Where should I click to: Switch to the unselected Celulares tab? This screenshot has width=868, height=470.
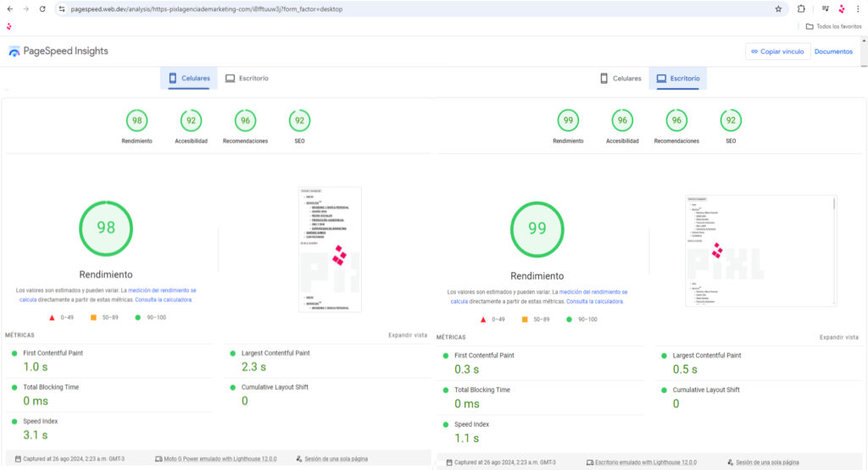(620, 79)
